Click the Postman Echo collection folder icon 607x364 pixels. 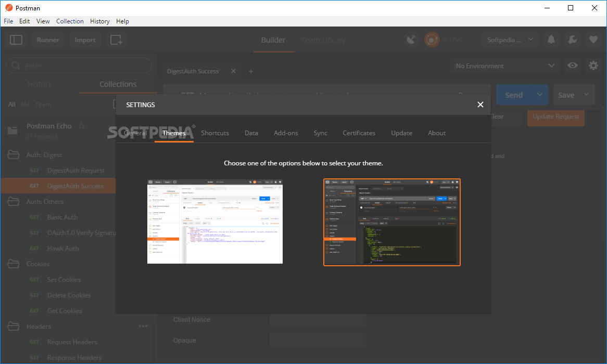[13, 131]
